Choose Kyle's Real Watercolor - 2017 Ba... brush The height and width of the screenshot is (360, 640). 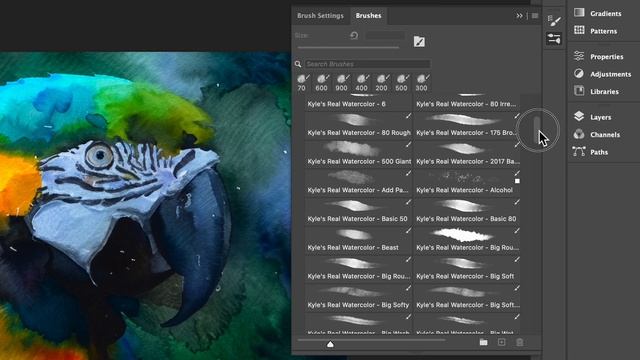click(467, 154)
